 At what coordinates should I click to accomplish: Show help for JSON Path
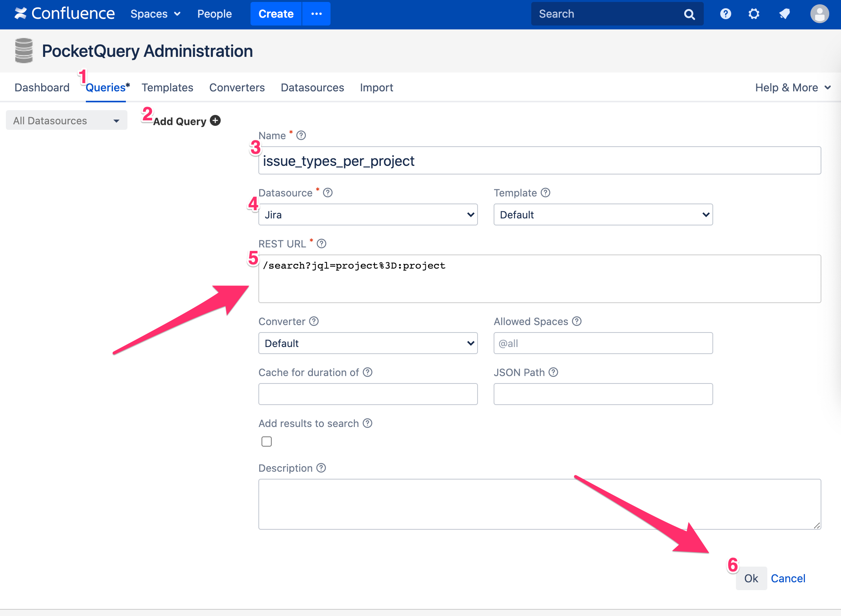point(553,372)
